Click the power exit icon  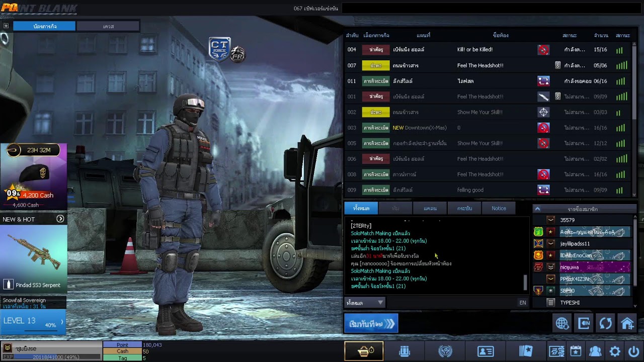pos(633,351)
